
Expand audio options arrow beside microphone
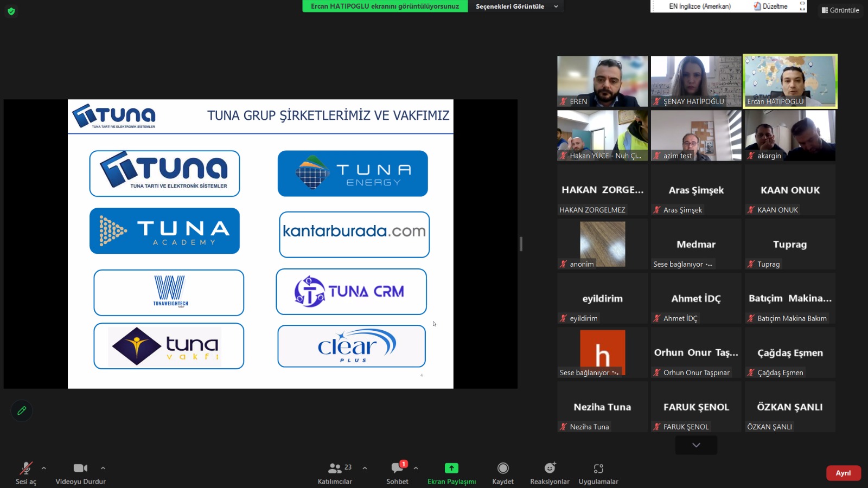(x=44, y=468)
